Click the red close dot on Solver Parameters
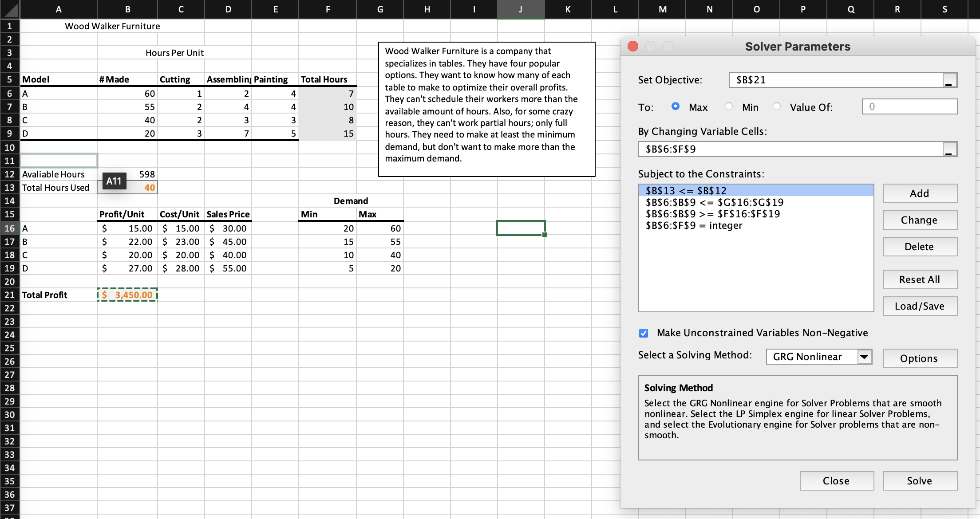The image size is (980, 519). 633,47
